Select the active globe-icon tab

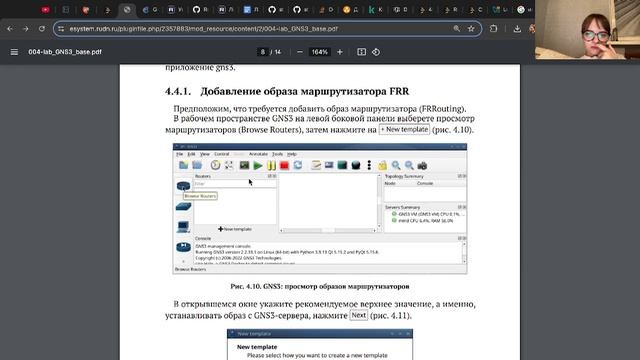click(x=127, y=9)
